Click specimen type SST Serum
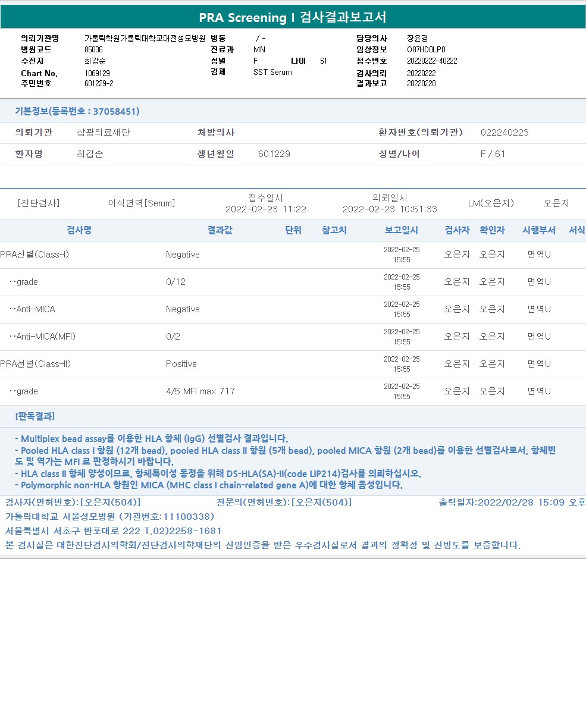This screenshot has height=728, width=586. coord(272,72)
